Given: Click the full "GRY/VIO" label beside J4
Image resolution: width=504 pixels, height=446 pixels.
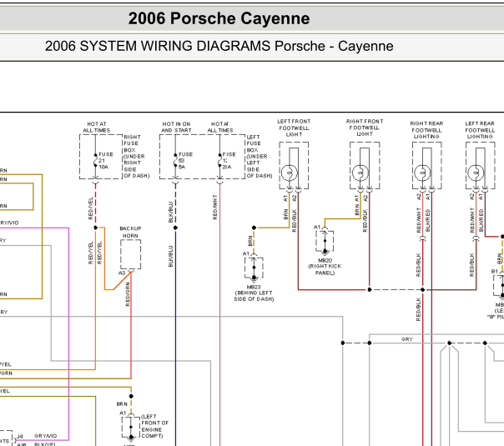Looking at the screenshot, I should (x=45, y=436).
